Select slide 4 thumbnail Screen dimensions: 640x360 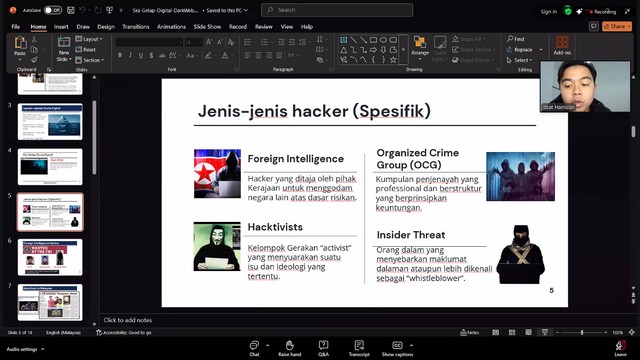pyautogui.click(x=50, y=167)
